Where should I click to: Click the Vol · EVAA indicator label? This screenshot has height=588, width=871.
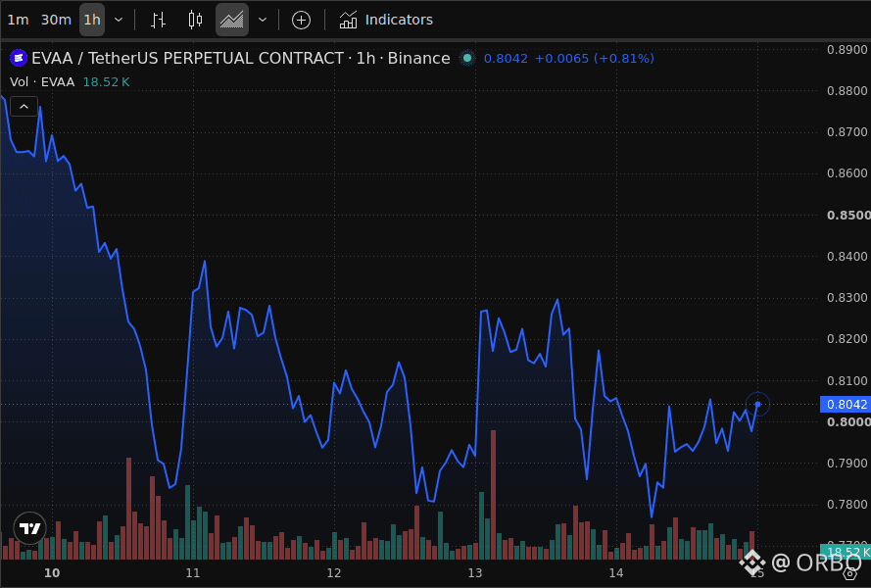pyautogui.click(x=42, y=81)
